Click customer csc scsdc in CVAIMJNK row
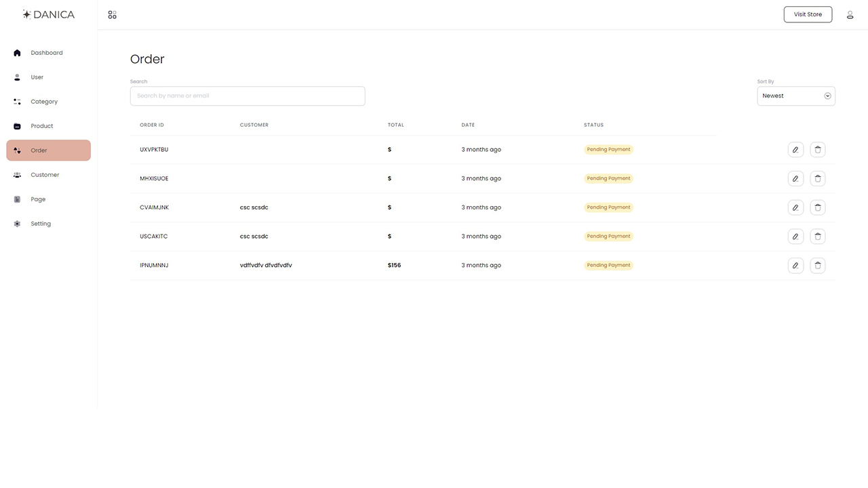 (254, 207)
